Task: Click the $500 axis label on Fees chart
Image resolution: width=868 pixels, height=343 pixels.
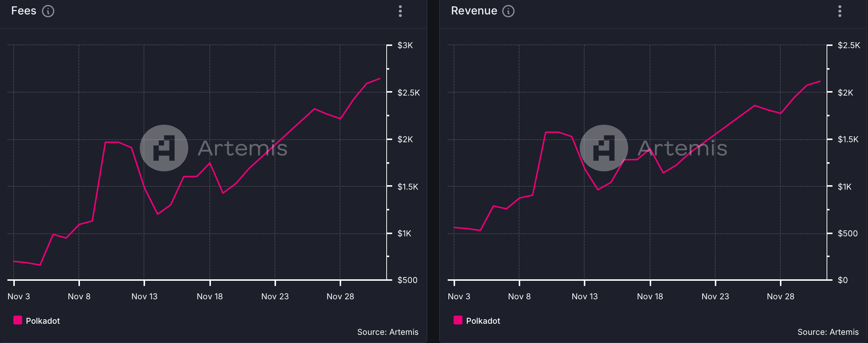Action: point(407,280)
